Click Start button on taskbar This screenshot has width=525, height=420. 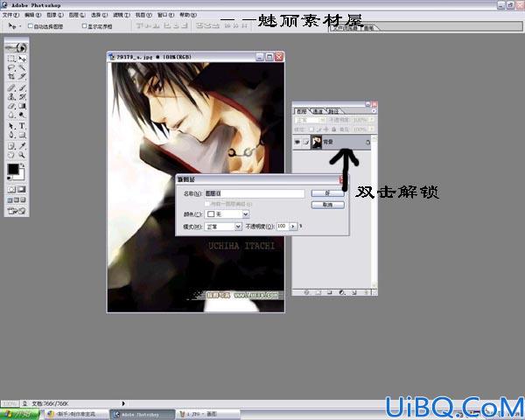pyautogui.click(x=20, y=414)
